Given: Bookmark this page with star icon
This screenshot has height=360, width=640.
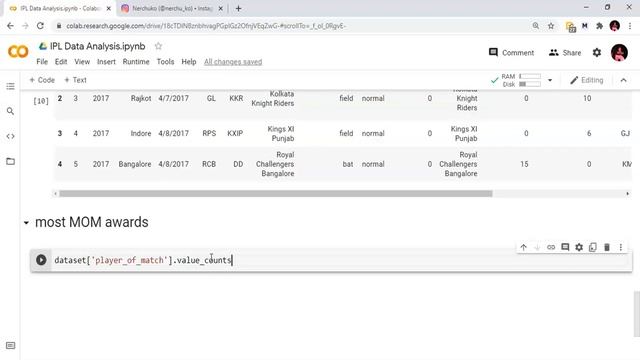Looking at the screenshot, I should [x=551, y=26].
